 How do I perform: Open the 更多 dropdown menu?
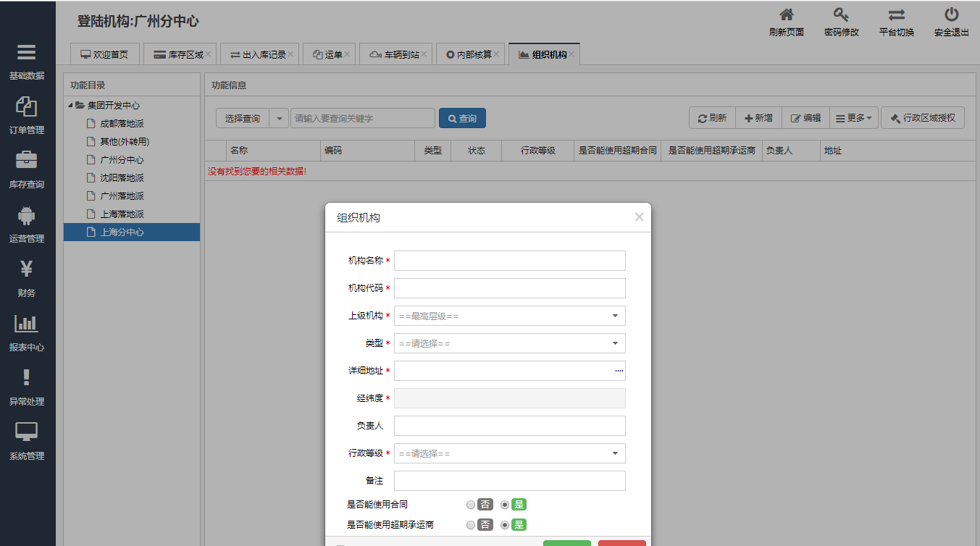click(855, 118)
